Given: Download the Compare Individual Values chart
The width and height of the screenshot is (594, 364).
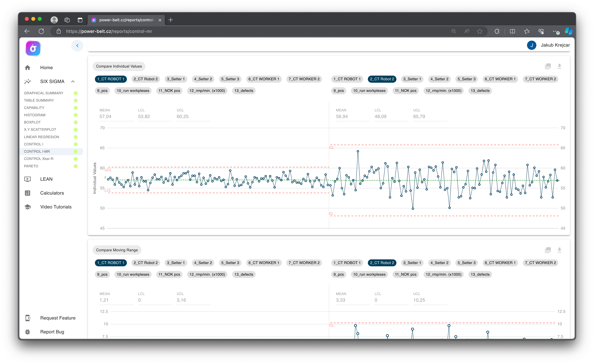Looking at the screenshot, I should pyautogui.click(x=559, y=66).
